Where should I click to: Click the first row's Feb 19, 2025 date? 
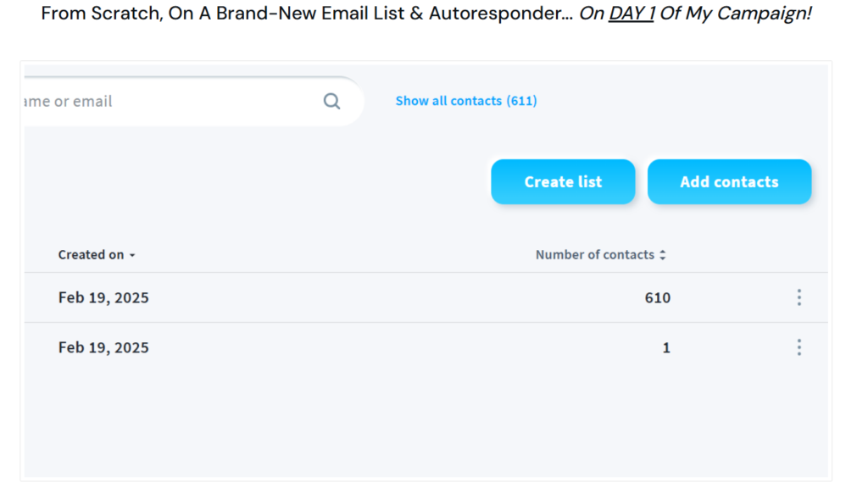tap(103, 297)
